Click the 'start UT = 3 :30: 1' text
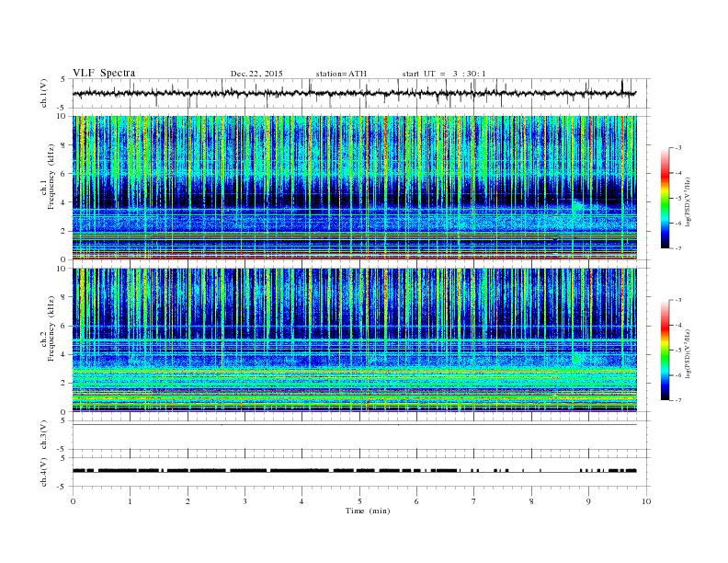Screen dimensions: 728x563 click(x=444, y=74)
